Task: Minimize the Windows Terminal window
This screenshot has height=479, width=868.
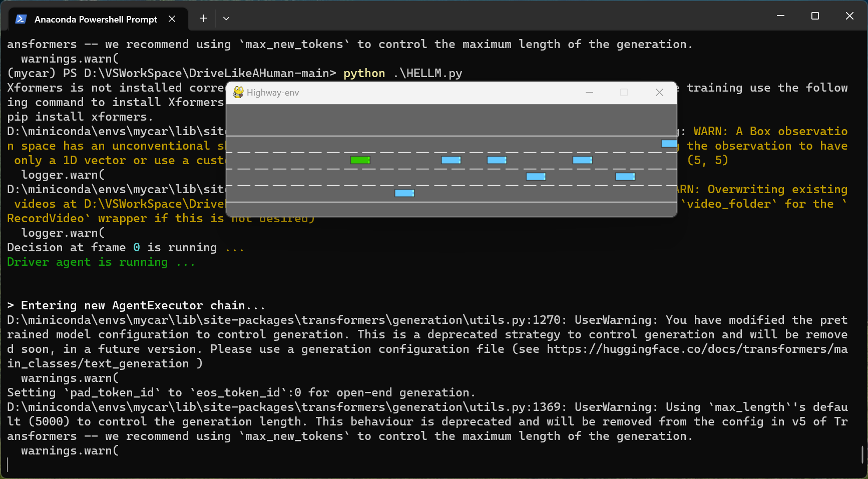Action: [780, 16]
